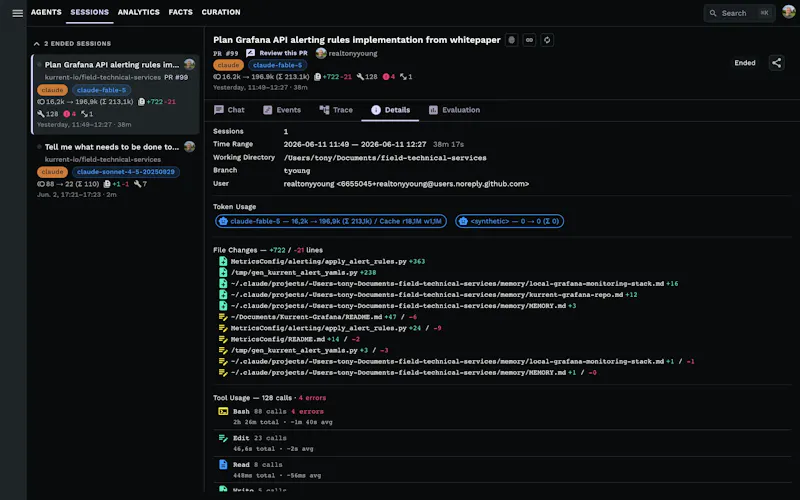Open the hamburger menu icon
Screen dimensions: 800x500
click(17, 13)
